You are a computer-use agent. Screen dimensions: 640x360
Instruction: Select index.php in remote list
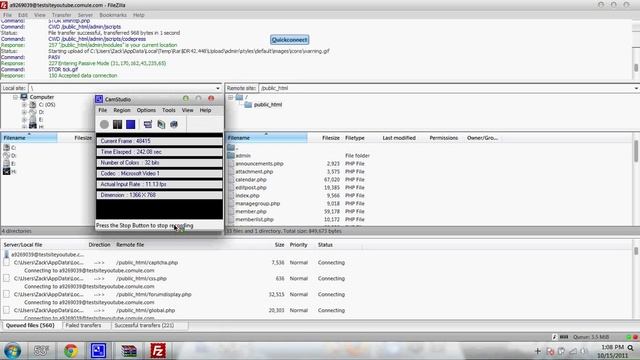click(x=247, y=196)
